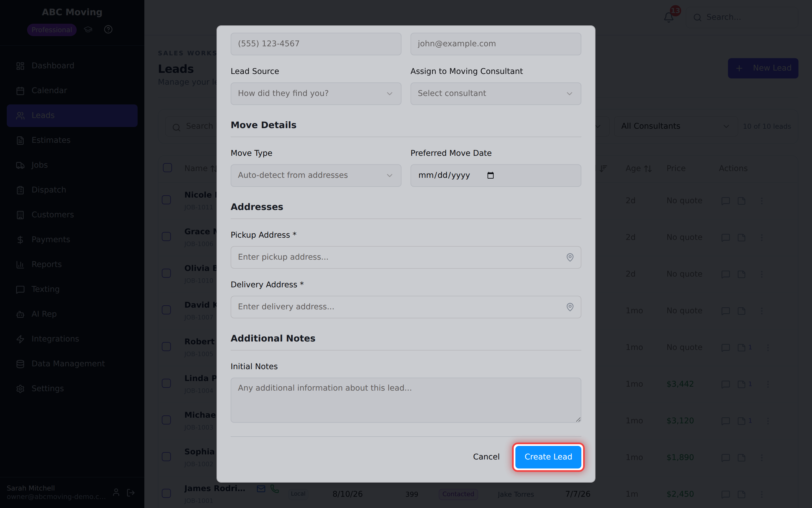
Task: Select checkbox for JOB-1011 Nicole lead
Action: pyautogui.click(x=166, y=200)
